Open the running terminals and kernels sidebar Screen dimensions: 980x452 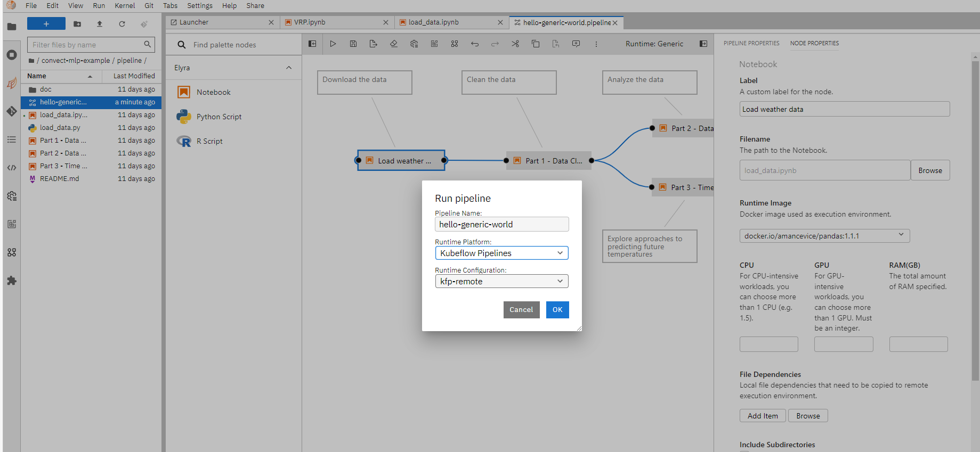click(x=12, y=55)
